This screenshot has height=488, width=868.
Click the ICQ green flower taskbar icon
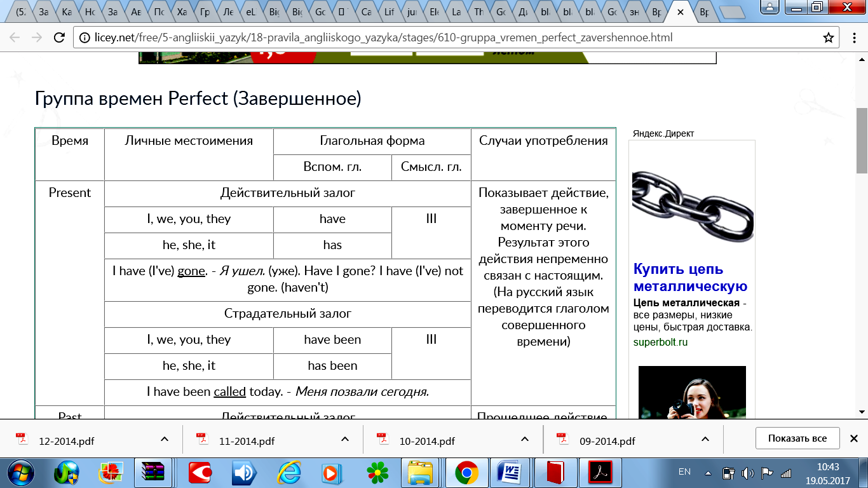377,473
